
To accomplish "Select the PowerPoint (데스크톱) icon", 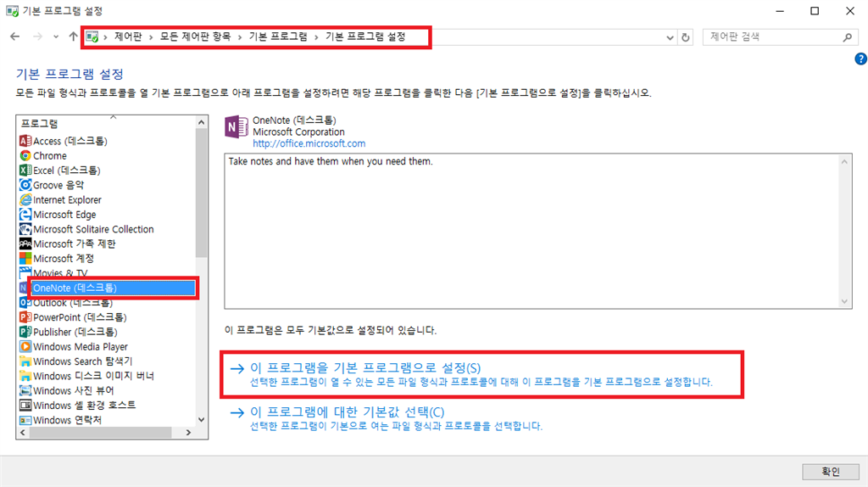I will [25, 317].
